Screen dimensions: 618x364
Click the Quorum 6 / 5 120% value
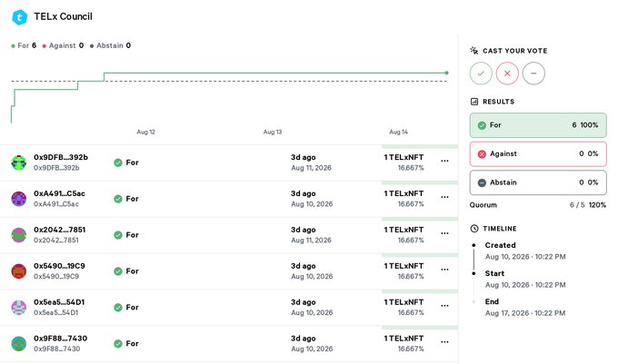coord(588,205)
